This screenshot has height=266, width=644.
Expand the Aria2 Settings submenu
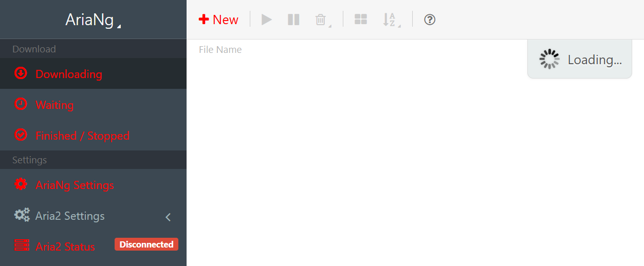pos(93,216)
